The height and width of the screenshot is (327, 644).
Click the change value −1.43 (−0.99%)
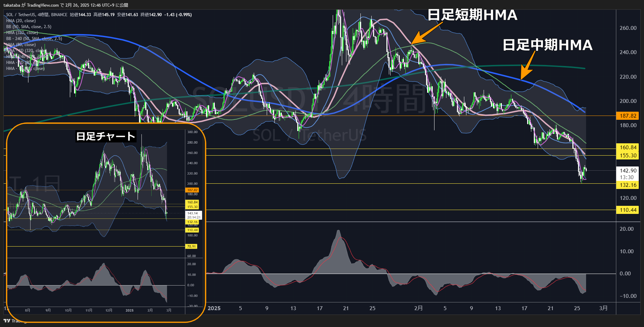click(x=178, y=15)
